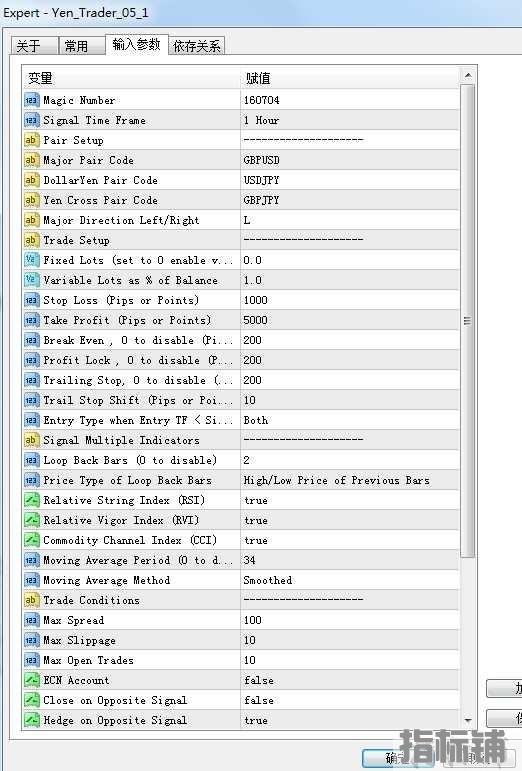The height and width of the screenshot is (771, 522).
Task: Open the Moving Average Method value Smoothed
Action: pos(268,580)
